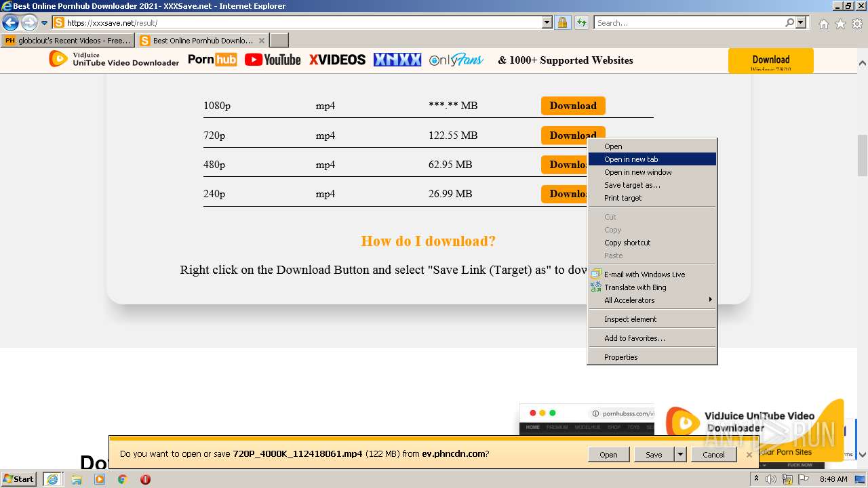The height and width of the screenshot is (488, 868).
Task: Choose Properties from context menu
Action: [x=652, y=357]
